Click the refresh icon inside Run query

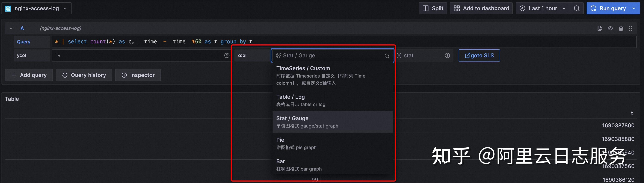click(593, 8)
